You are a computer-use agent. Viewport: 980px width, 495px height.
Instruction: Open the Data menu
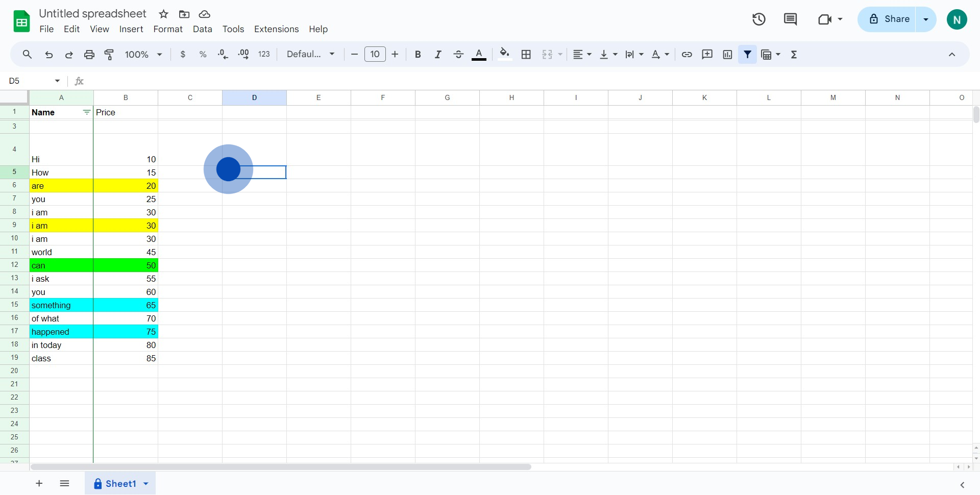click(202, 29)
